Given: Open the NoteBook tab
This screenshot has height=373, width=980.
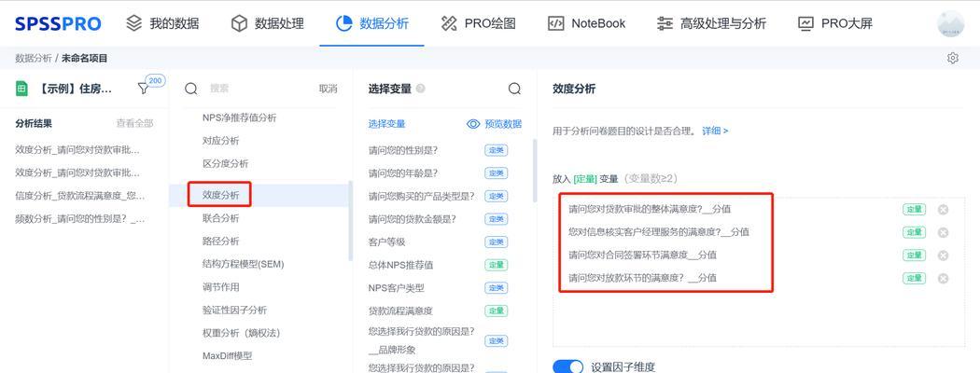Looking at the screenshot, I should pyautogui.click(x=586, y=23).
